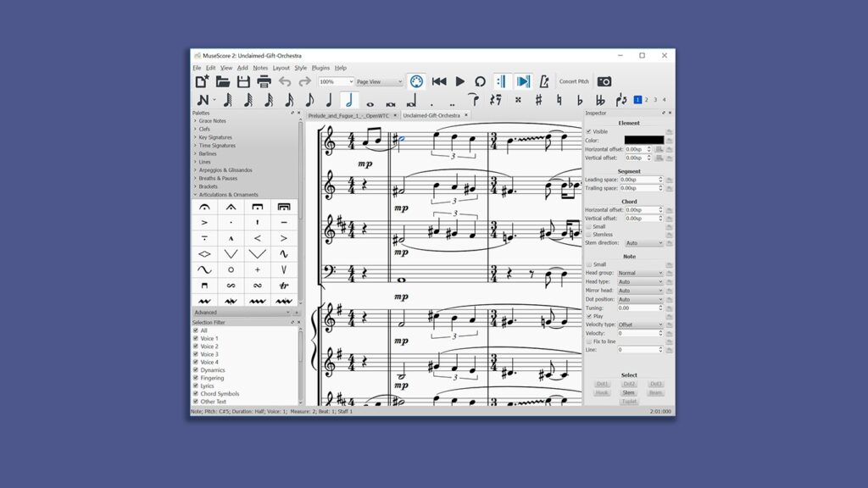
Task: Apply sharp accidental
Action: tap(538, 100)
